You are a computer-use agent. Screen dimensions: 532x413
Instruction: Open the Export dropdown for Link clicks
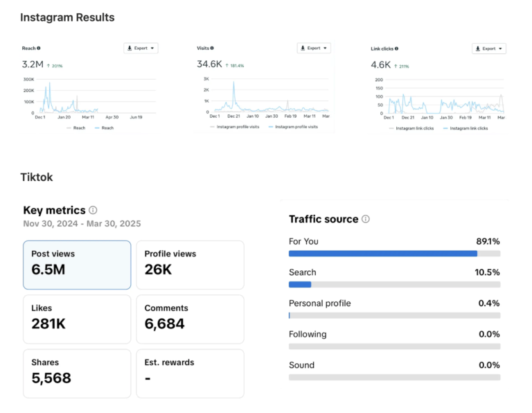pos(489,49)
